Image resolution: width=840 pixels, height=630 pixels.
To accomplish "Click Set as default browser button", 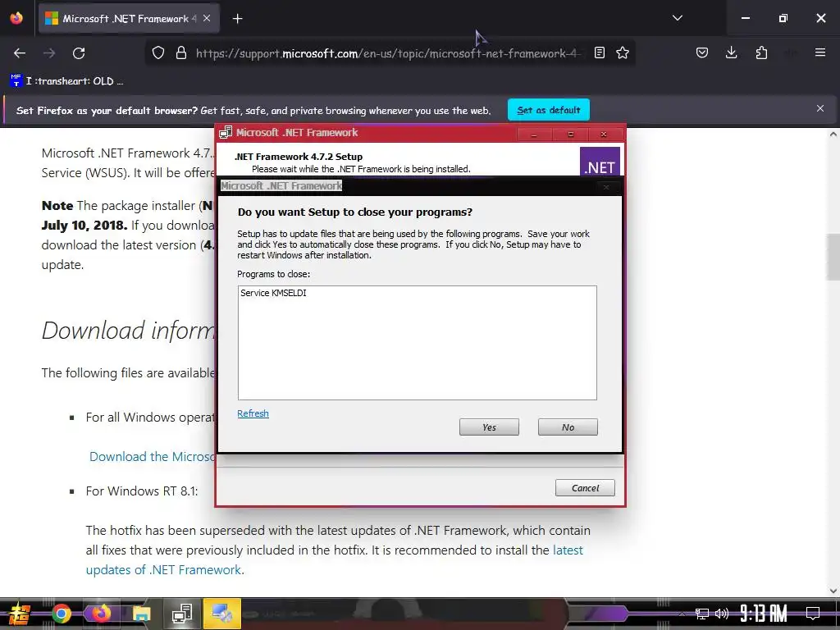I will tap(549, 110).
